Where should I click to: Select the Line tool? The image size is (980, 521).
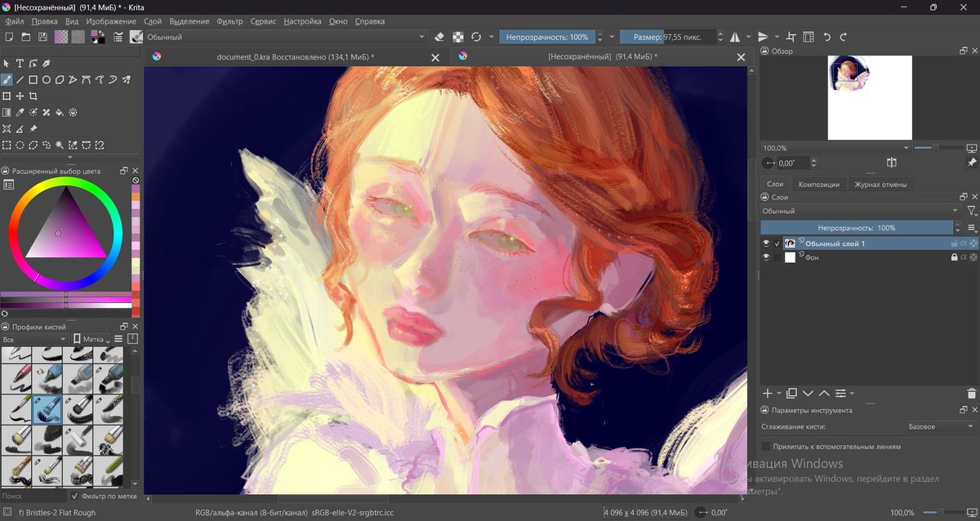tap(20, 80)
